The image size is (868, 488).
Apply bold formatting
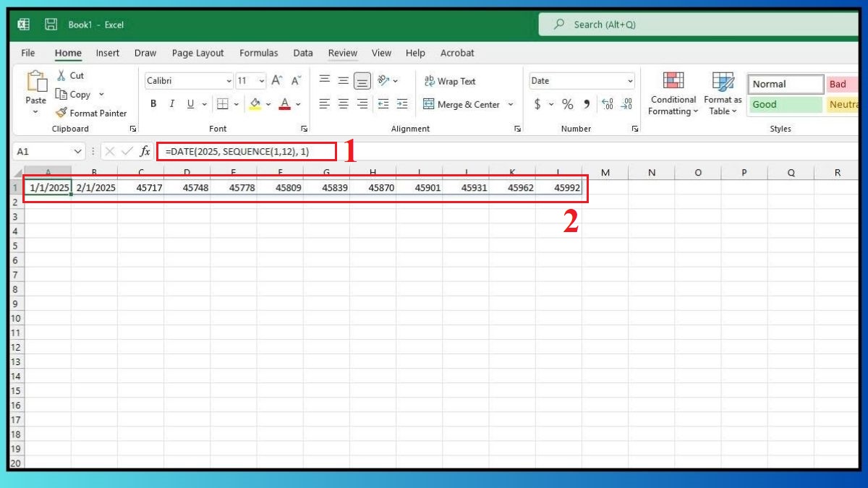click(153, 103)
